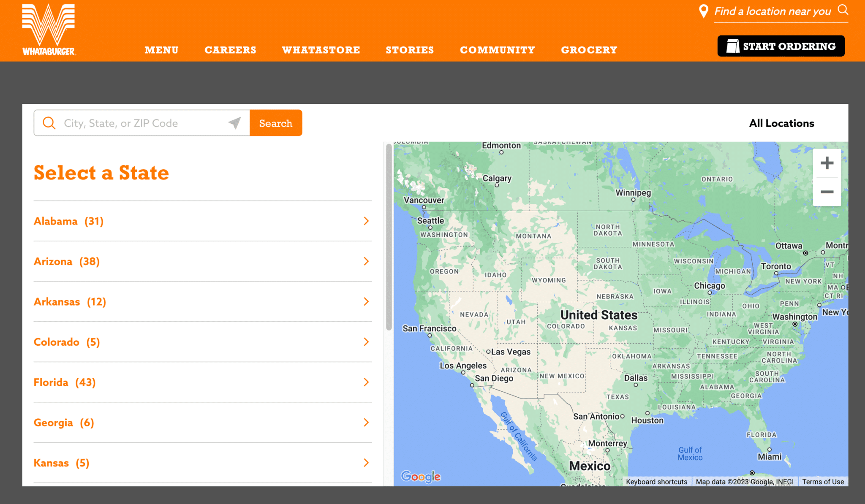Screen dimensions: 865x504
Task: Click the location pin icon in header
Action: tap(703, 11)
